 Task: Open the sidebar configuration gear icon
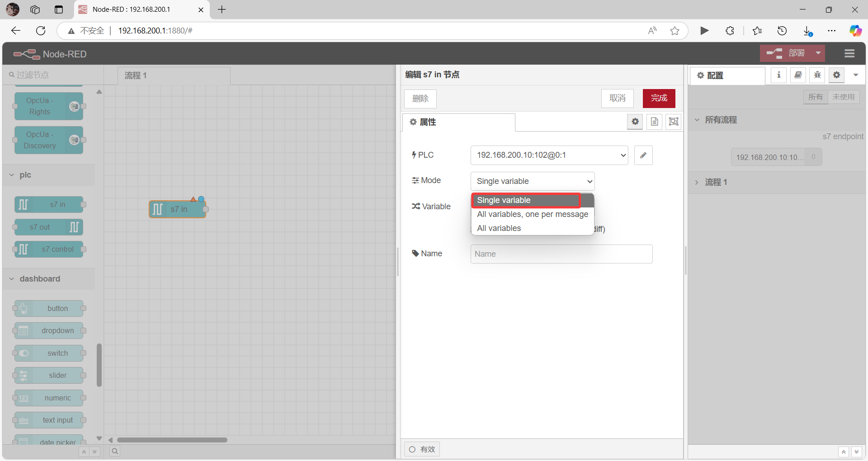pos(837,75)
